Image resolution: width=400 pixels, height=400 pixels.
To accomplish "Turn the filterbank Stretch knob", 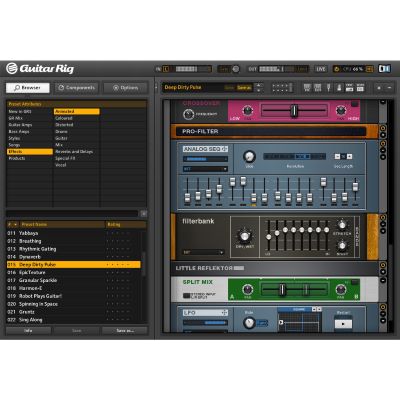I will pos(342,225).
